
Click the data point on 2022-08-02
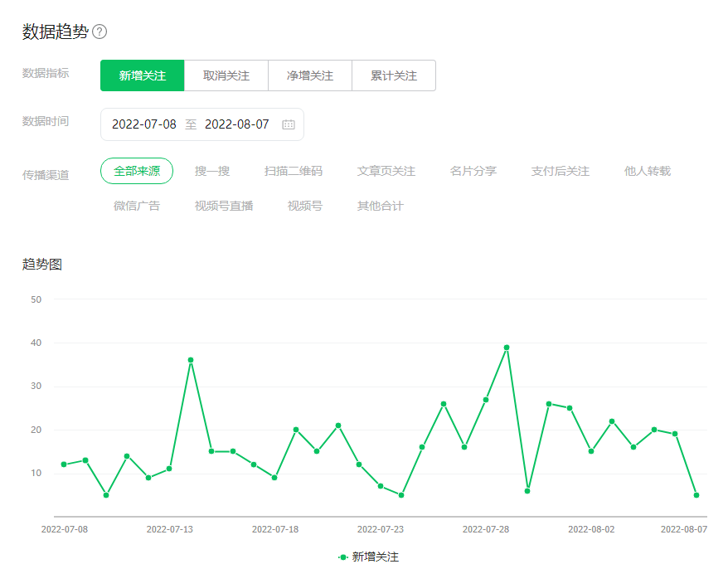pos(591,451)
